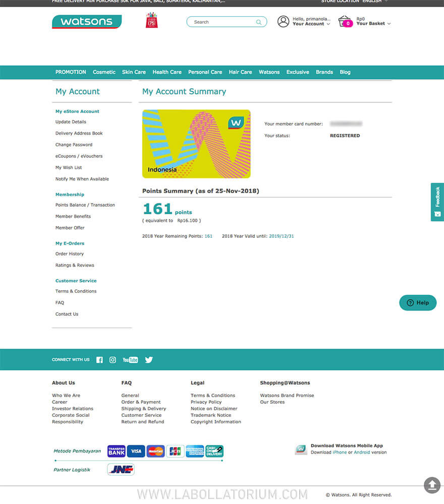The width and height of the screenshot is (444, 504).
Task: Open Ratings & Reviews
Action: click(75, 265)
